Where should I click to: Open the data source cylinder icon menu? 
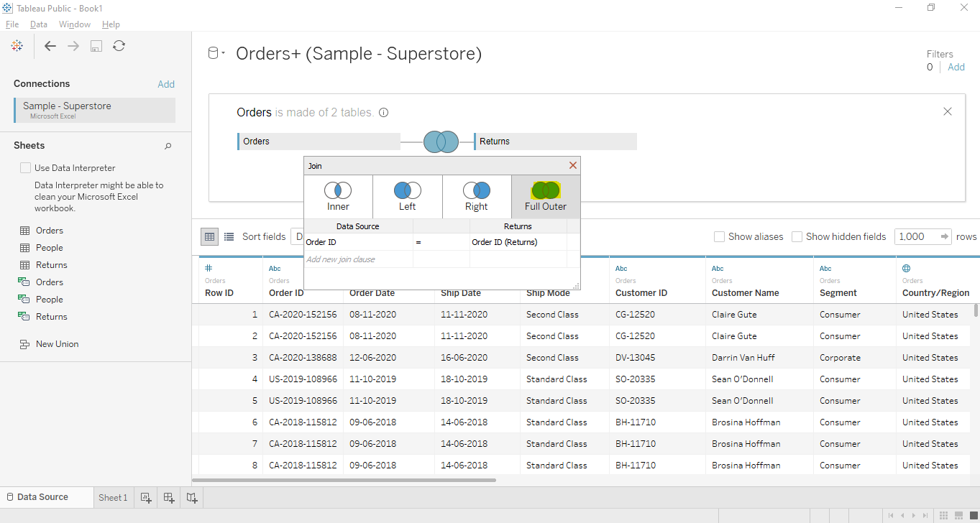pos(216,53)
